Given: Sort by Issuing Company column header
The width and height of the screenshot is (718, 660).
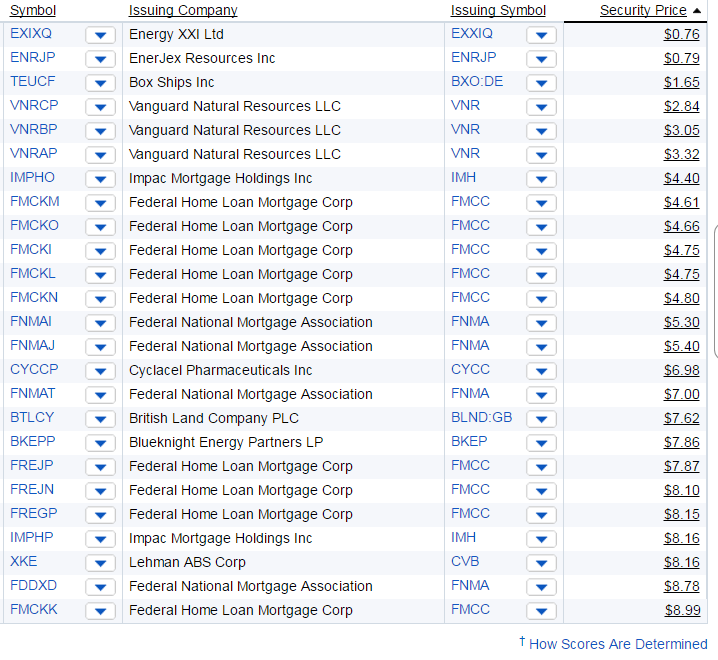Looking at the screenshot, I should (x=183, y=10).
